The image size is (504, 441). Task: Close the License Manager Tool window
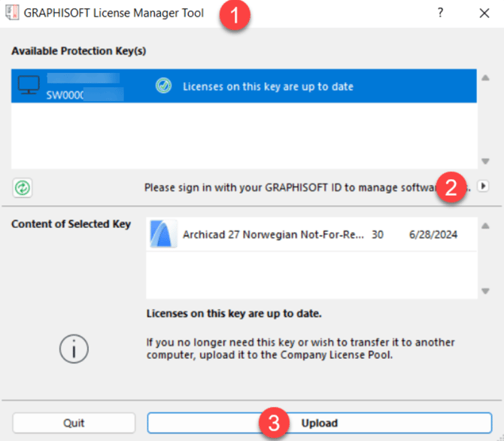click(x=484, y=14)
